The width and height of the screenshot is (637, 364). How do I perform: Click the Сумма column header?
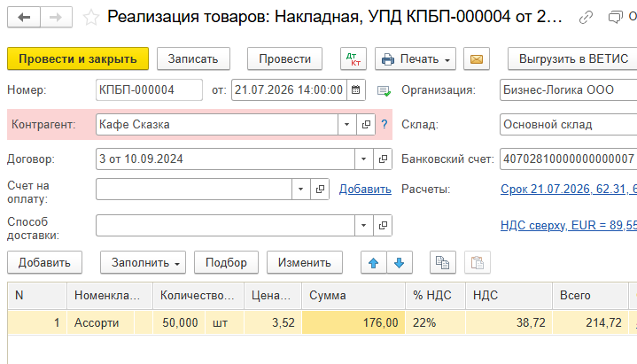pyautogui.click(x=353, y=295)
